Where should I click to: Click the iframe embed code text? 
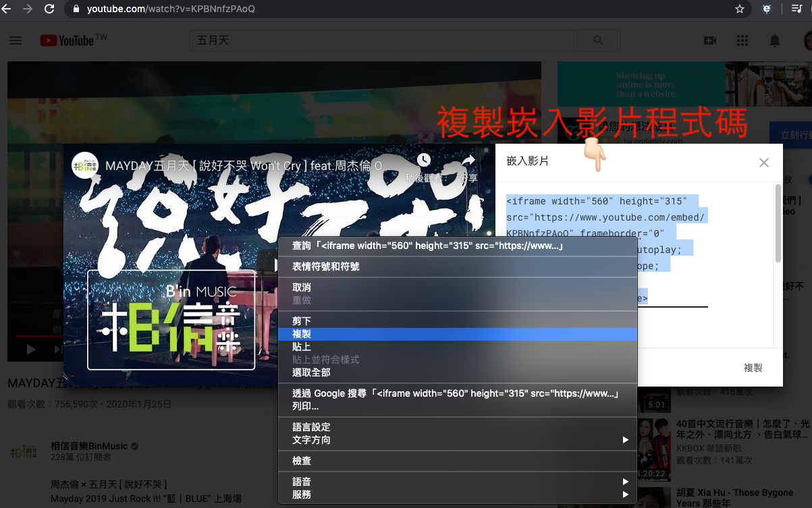[x=605, y=249]
